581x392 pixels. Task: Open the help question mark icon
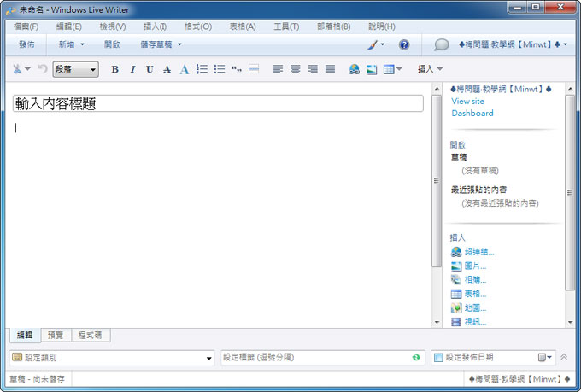404,44
